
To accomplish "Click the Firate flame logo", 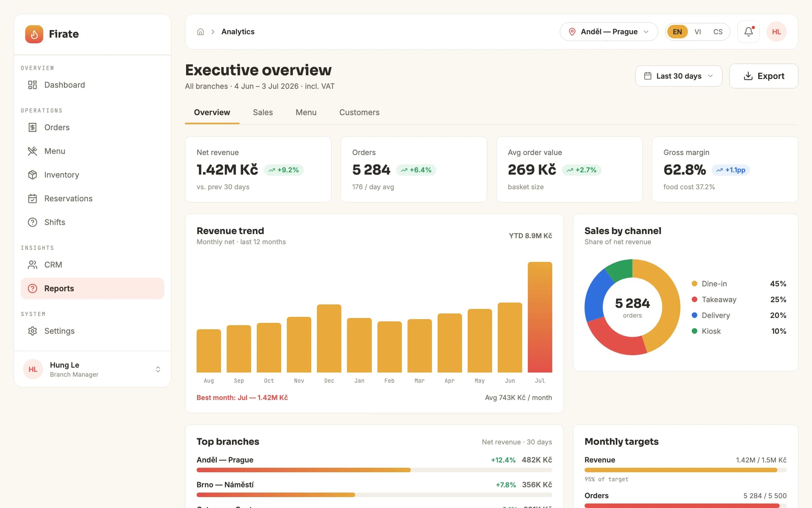I will click(34, 34).
